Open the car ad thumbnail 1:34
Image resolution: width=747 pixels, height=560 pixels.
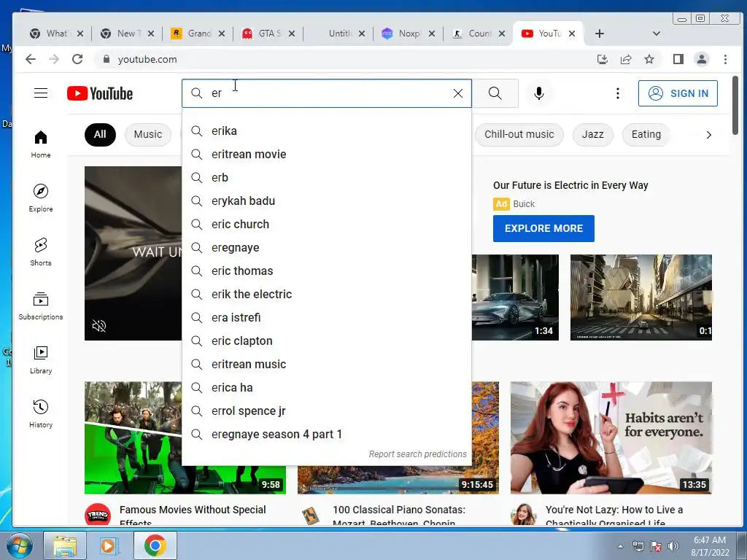(x=515, y=297)
